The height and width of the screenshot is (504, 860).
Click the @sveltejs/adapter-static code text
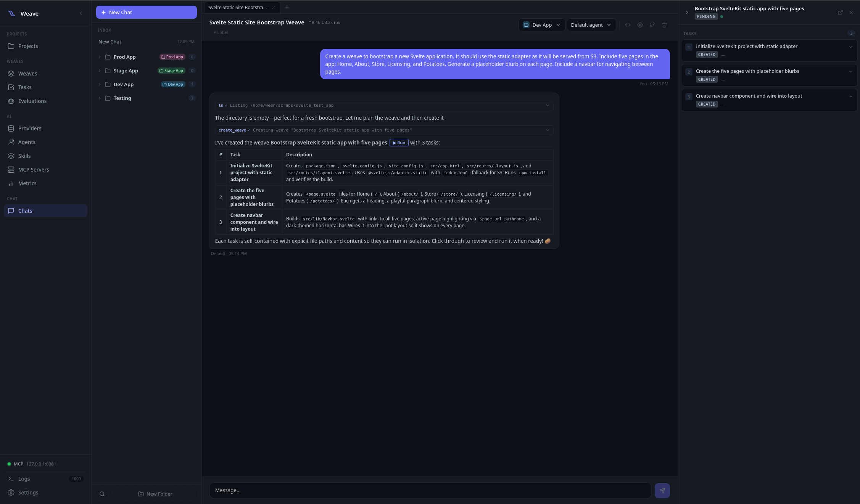coord(398,173)
